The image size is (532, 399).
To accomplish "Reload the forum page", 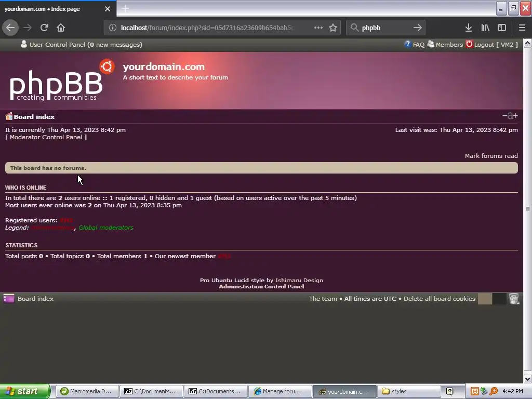I will pyautogui.click(x=44, y=28).
